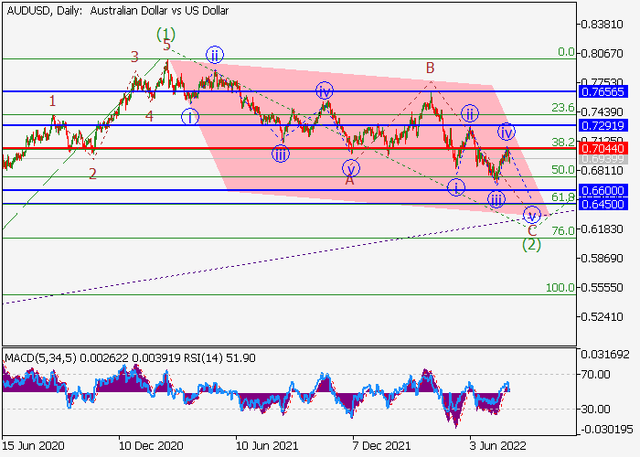Click the 61.8 Fibonacci level label

tap(562, 198)
